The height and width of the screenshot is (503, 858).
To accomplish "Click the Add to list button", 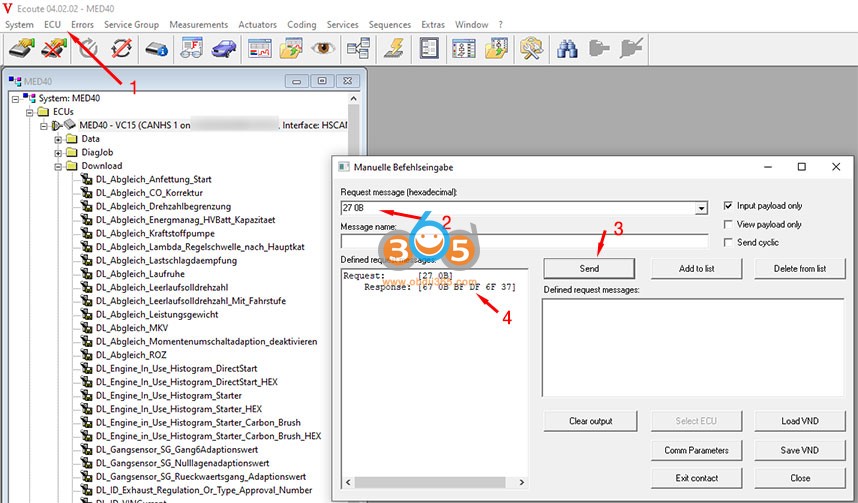I will point(697,269).
